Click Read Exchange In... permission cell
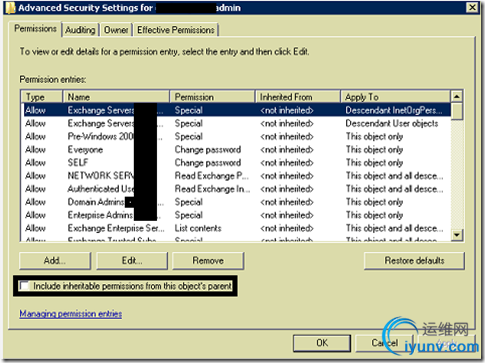This screenshot has height=363, width=485. tap(212, 189)
